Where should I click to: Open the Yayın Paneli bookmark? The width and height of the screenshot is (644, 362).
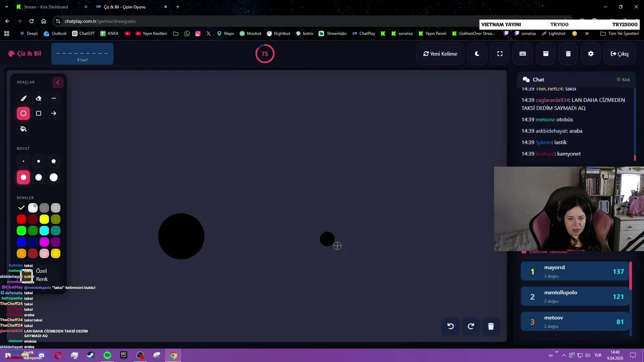point(432,34)
